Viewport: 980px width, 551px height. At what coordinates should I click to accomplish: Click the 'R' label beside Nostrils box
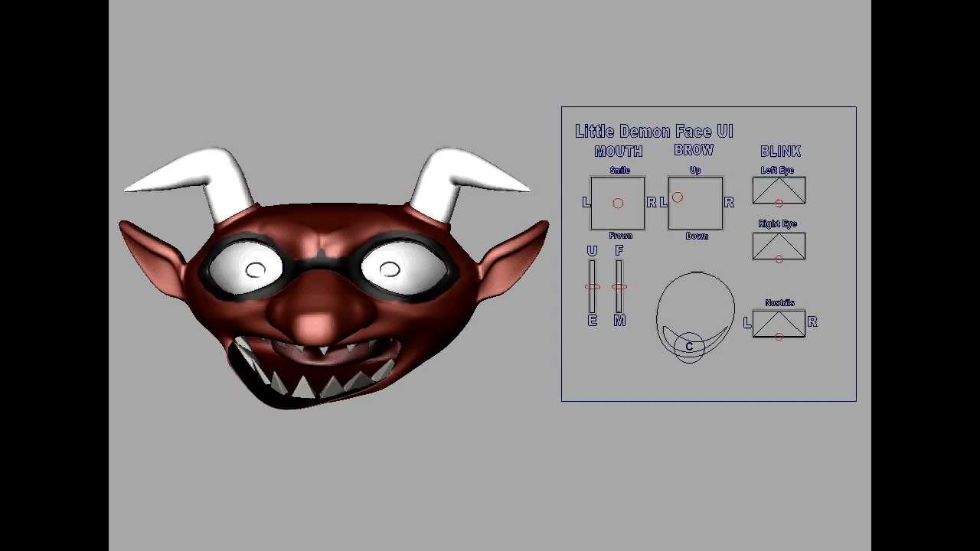(812, 322)
